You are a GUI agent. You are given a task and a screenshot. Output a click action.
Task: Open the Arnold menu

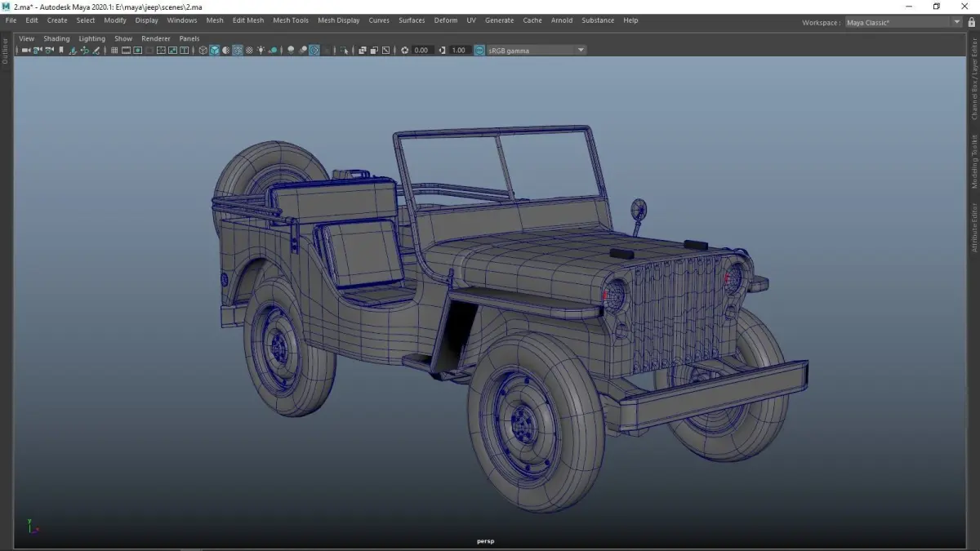(x=562, y=20)
